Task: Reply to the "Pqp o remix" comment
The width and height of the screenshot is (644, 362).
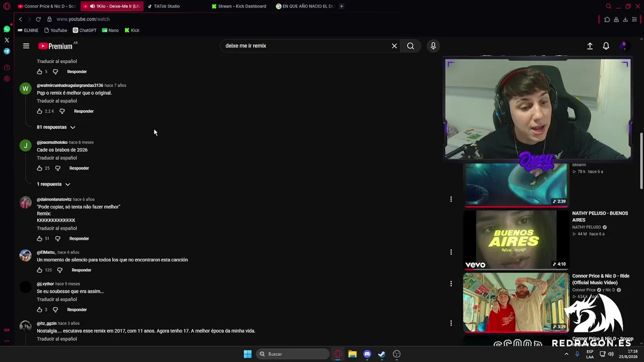Action: [84, 111]
